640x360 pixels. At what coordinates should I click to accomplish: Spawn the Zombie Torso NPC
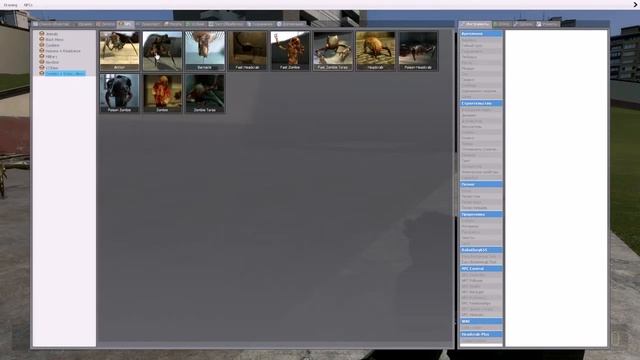coord(205,93)
